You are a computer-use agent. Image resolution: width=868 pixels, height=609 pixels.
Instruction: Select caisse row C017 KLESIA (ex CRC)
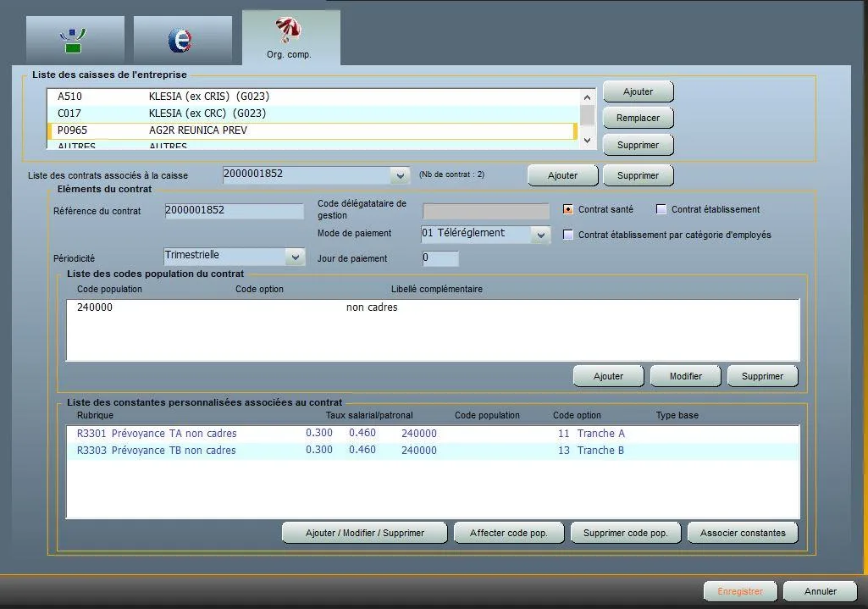tap(313, 113)
